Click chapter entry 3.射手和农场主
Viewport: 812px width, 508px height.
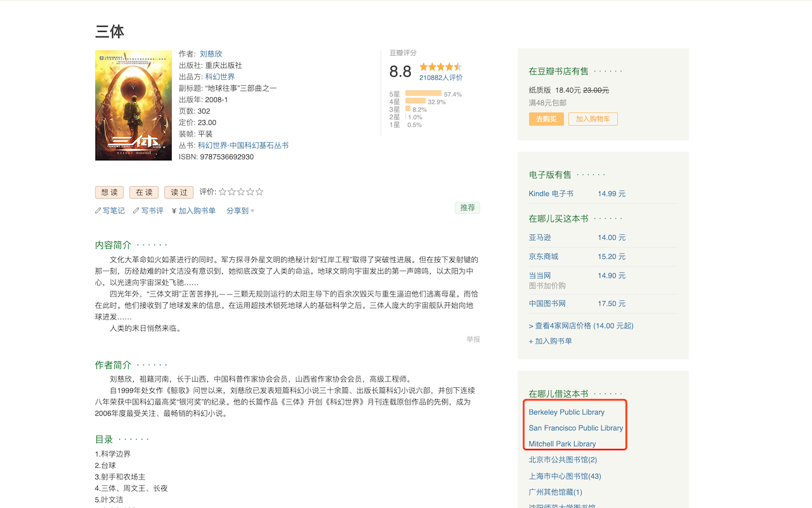pyautogui.click(x=121, y=477)
